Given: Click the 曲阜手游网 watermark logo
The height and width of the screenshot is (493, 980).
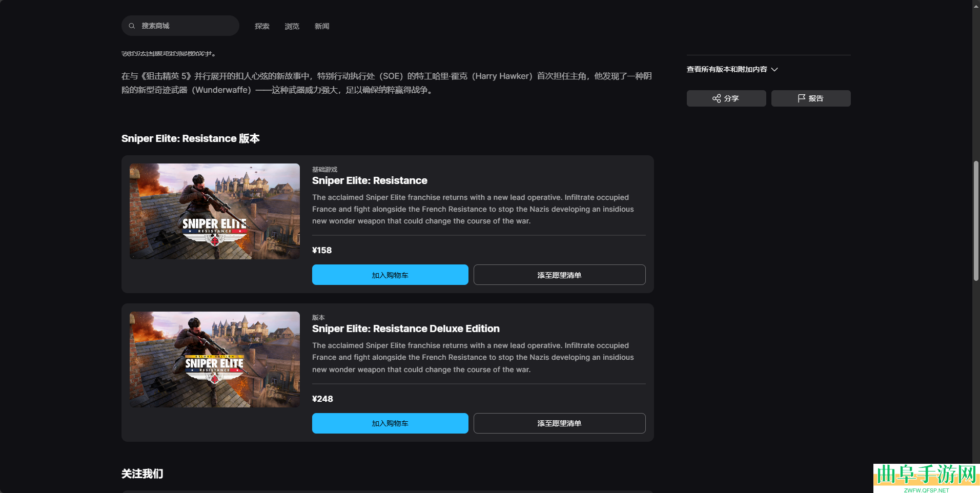Looking at the screenshot, I should pos(926,477).
